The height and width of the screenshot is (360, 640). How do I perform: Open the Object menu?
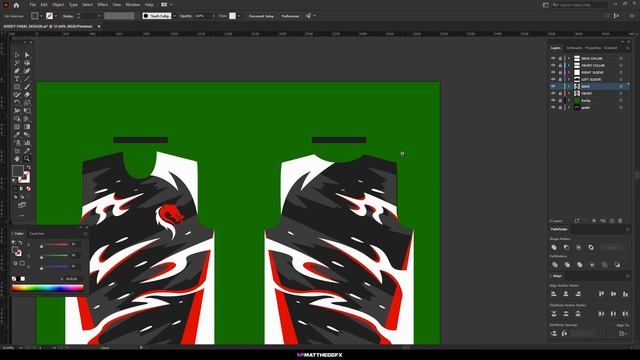click(x=58, y=4)
